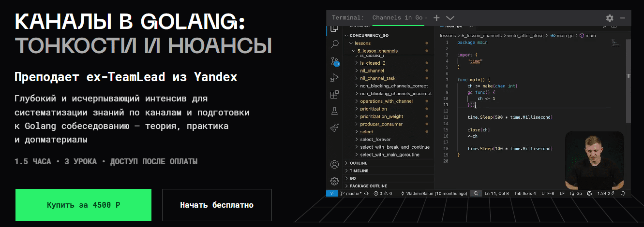Add a new terminal tab with plus
Viewport: 644px width, 227px height.
click(x=436, y=18)
